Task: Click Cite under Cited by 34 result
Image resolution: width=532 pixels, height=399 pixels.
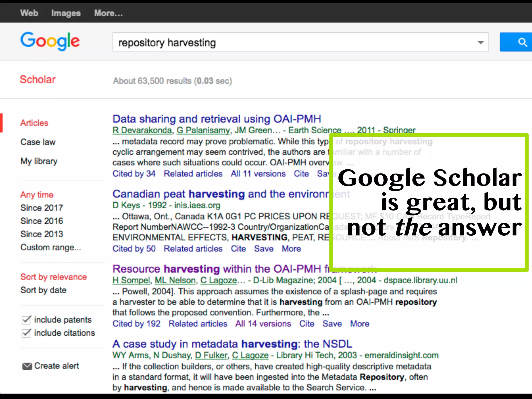Action: click(x=301, y=174)
